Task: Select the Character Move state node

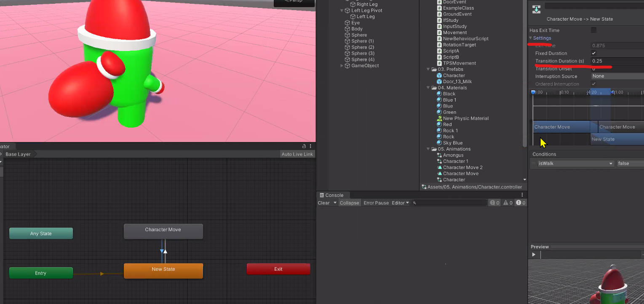Action: [163, 231]
